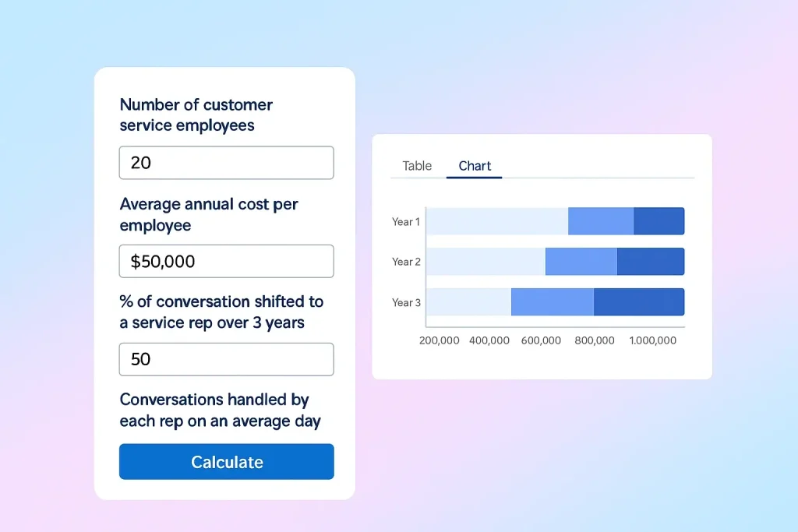This screenshot has height=532, width=798.
Task: Click the '200,000' axis value
Action: click(x=440, y=340)
